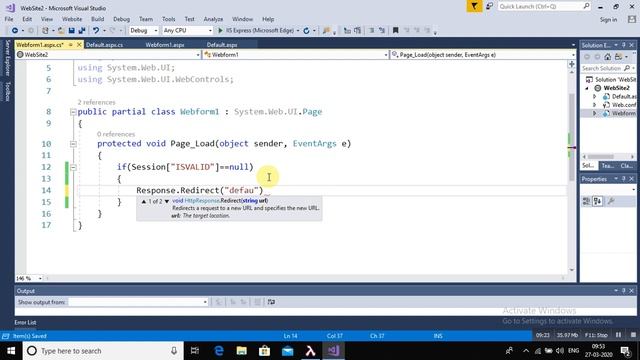Image resolution: width=640 pixels, height=360 pixels.
Task: Click the toggle word wrap icon in Output
Action: coord(271,302)
